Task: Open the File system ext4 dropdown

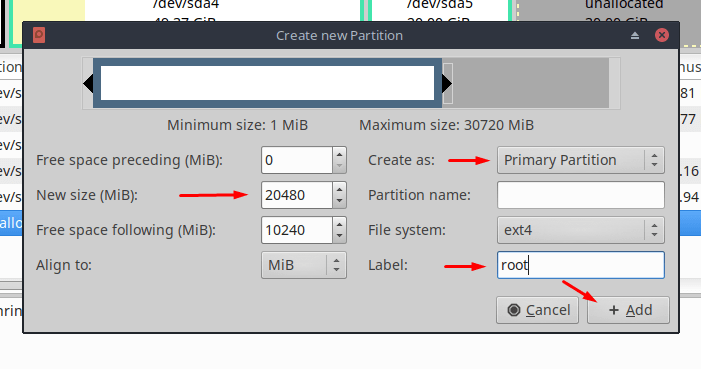Action: click(x=580, y=230)
